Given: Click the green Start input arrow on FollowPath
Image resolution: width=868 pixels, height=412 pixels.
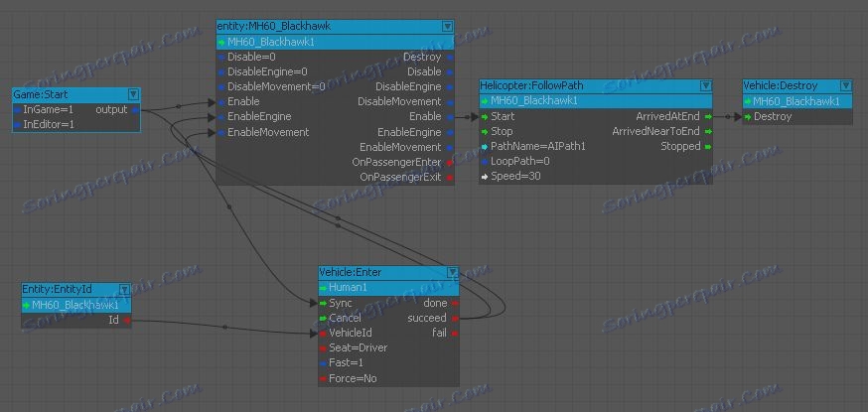Looking at the screenshot, I should coord(485,117).
